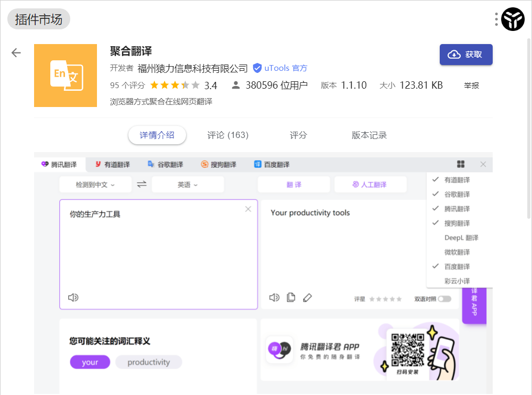This screenshot has width=532, height=395.
Task: Enable DeepL 翻译 in the translator list
Action: (x=461, y=238)
